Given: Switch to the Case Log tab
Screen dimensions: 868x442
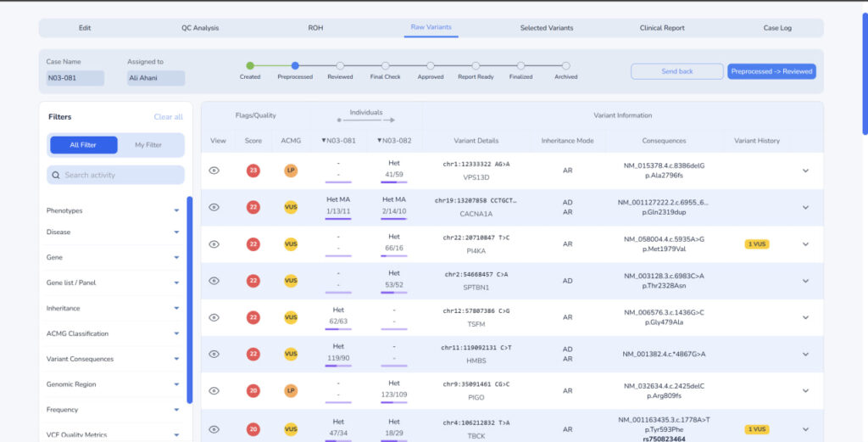Looking at the screenshot, I should [x=777, y=28].
